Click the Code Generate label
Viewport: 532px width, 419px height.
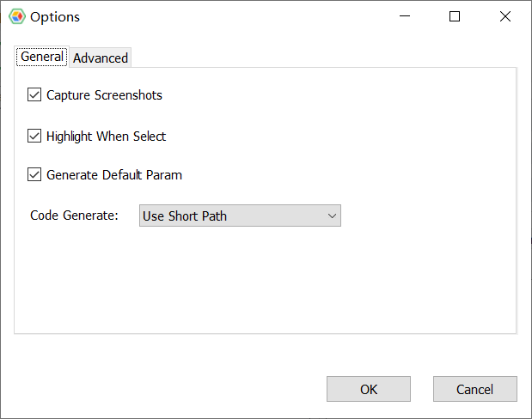point(74,216)
